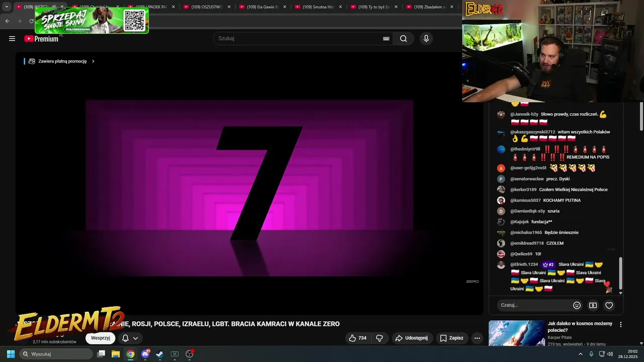Open Discord from the taskbar

pos(145,354)
